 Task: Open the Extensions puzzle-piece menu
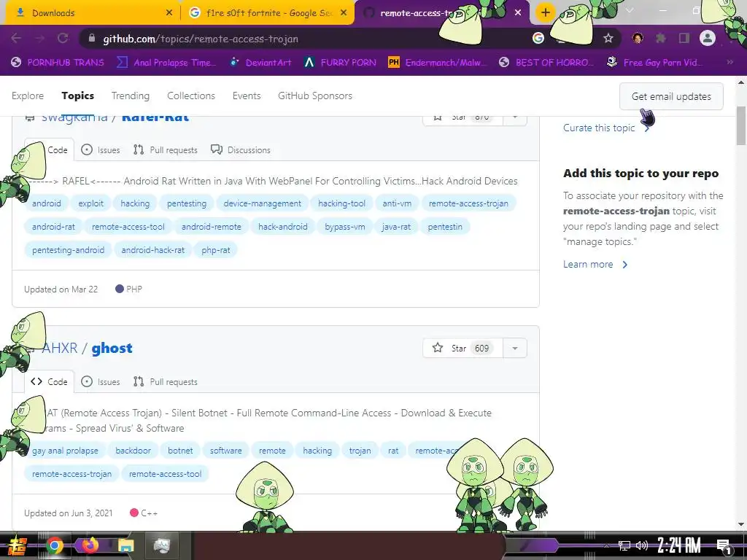661,39
